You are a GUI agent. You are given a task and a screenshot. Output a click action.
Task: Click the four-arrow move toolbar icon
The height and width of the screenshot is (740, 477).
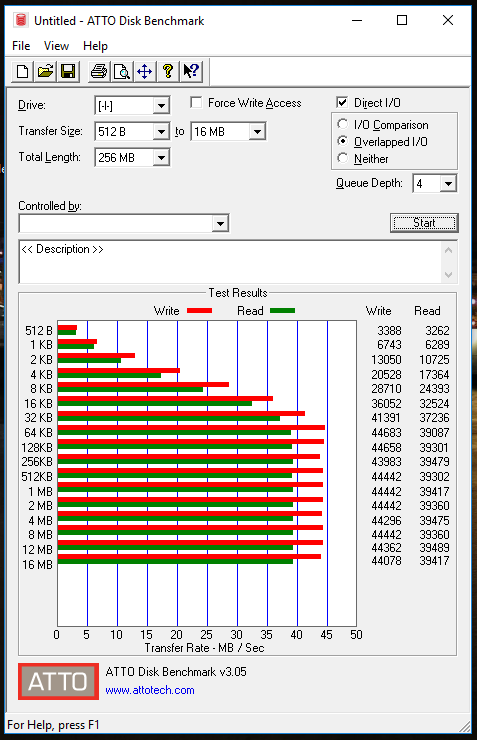pyautogui.click(x=145, y=72)
